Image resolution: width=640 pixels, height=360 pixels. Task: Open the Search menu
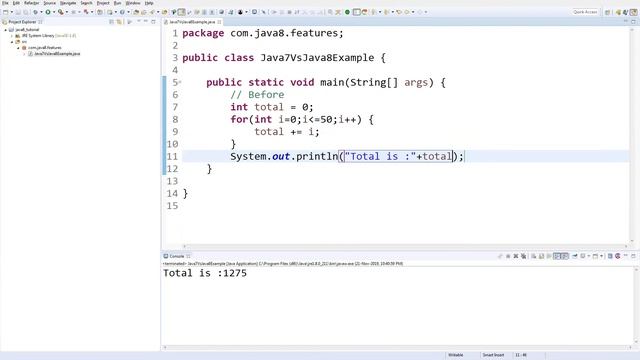tap(87, 3)
